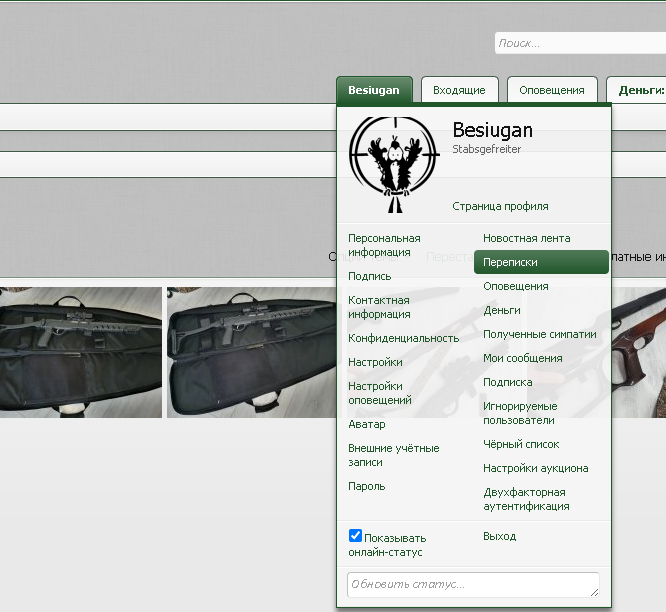Click the Besiugan avatar image
This screenshot has height=612, width=666.
394,165
